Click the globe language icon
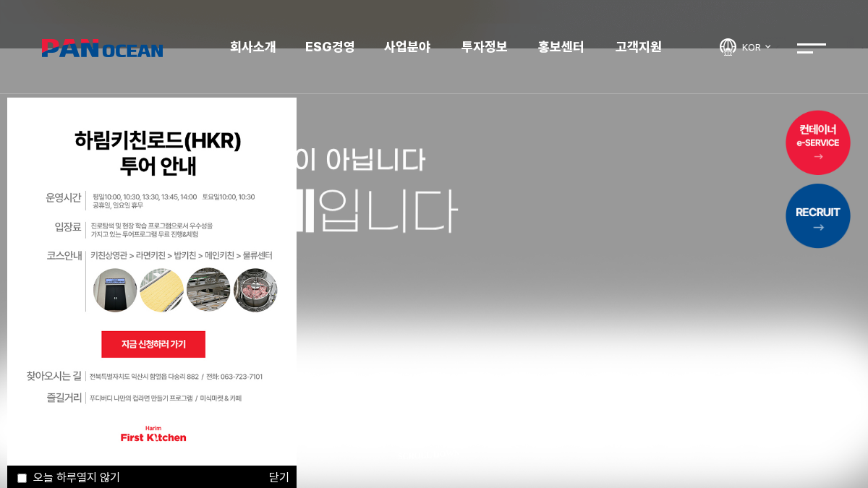 point(728,47)
